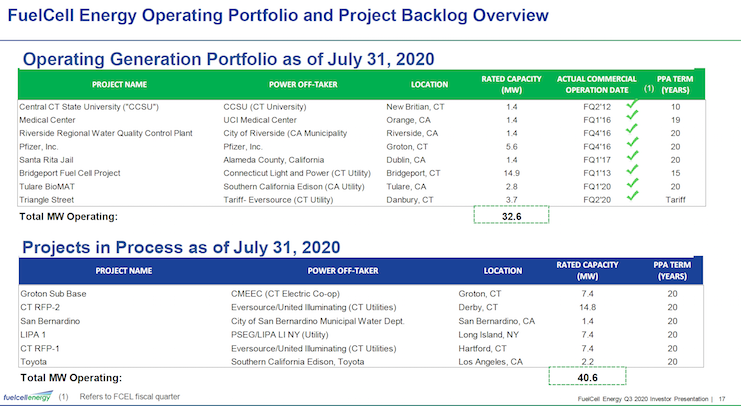Click off-taker City of Riverside (CA Municipality
Viewport: 741px width, 406px height.
coord(285,133)
